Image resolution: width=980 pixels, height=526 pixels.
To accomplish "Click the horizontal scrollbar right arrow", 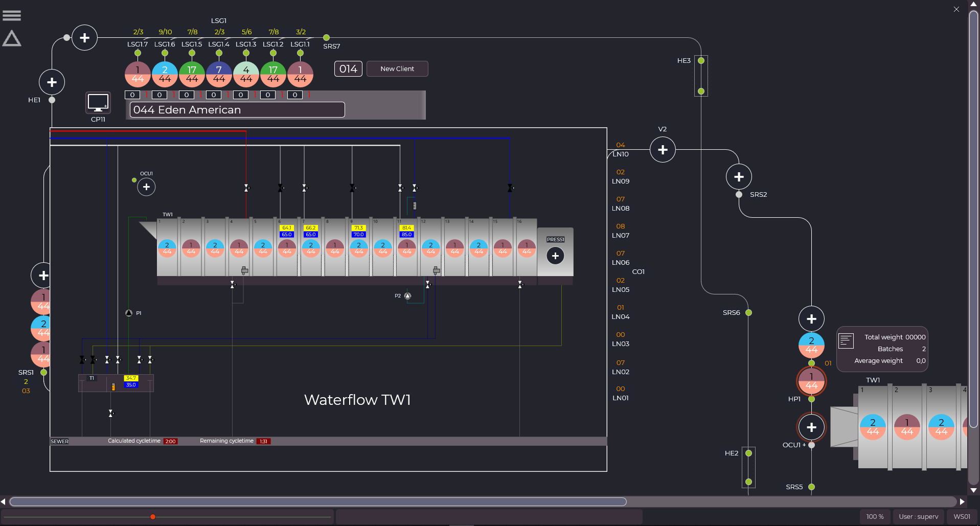I will pos(962,501).
